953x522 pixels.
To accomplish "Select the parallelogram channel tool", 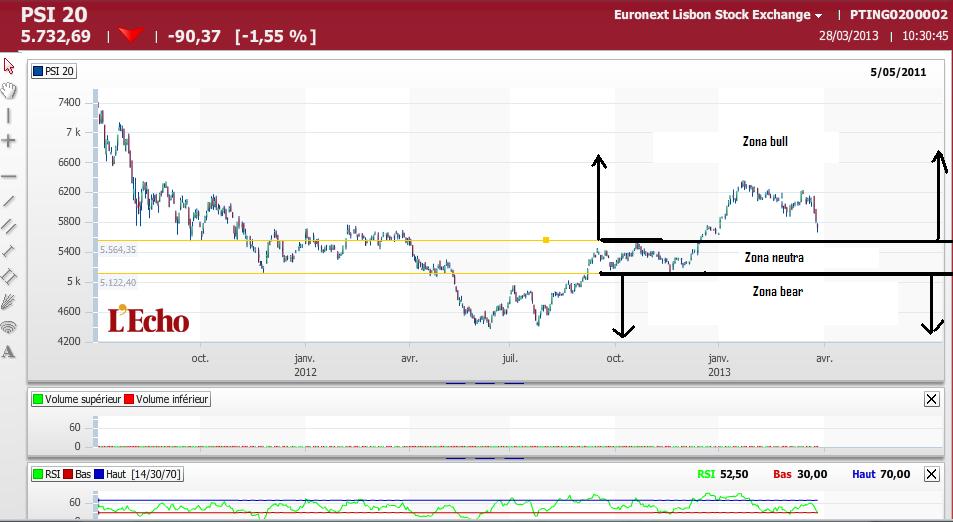I will tap(9, 276).
